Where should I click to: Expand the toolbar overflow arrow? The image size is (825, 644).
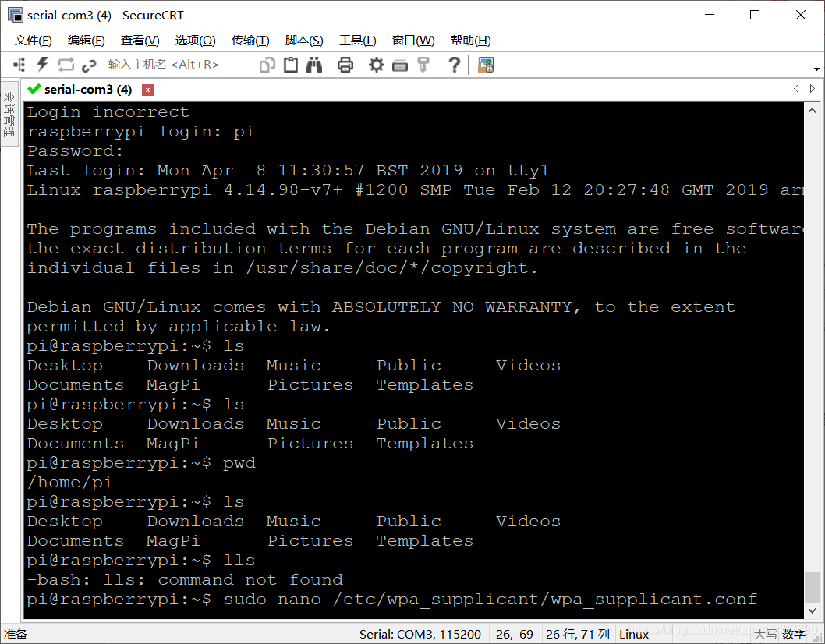click(x=816, y=69)
